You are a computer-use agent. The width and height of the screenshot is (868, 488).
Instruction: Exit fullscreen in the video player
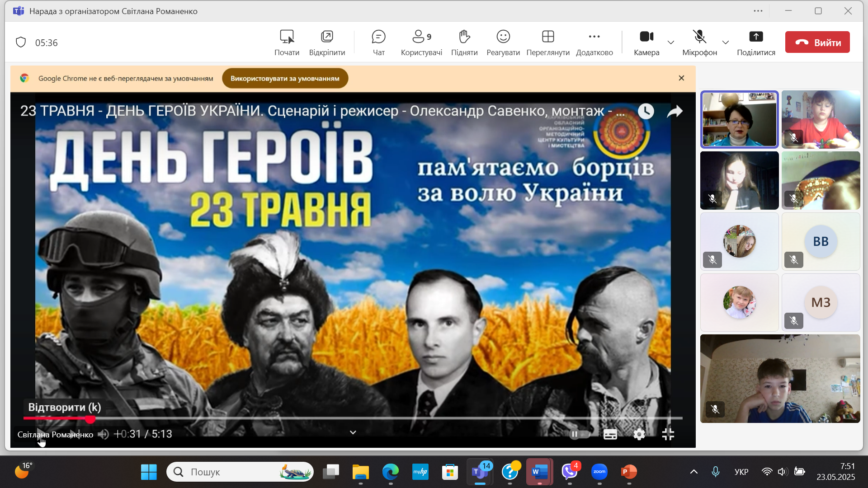click(668, 434)
